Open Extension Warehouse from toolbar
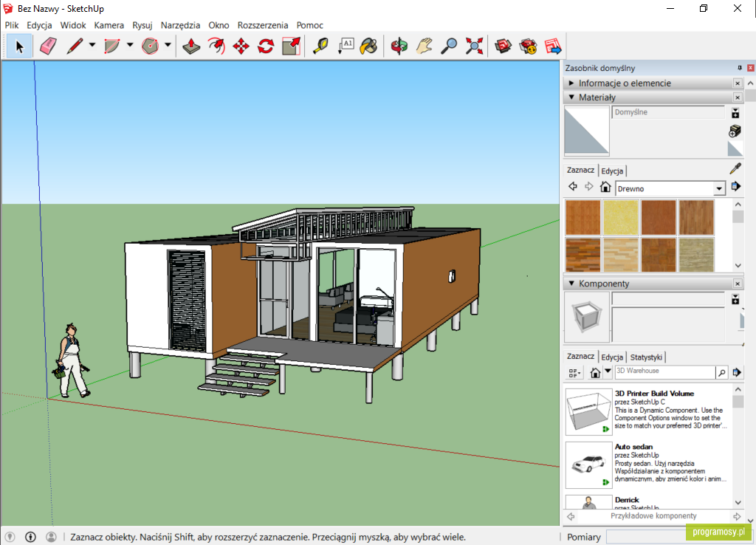The image size is (756, 545). coord(528,47)
